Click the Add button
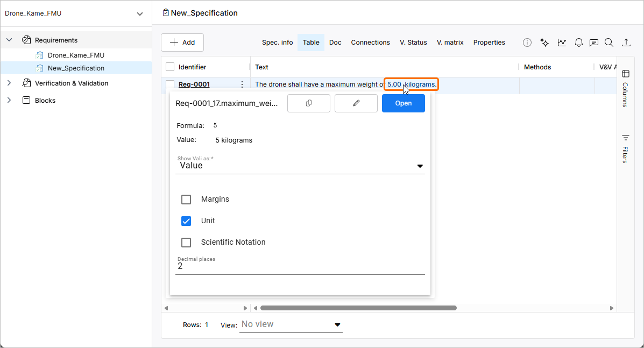The image size is (644, 348). coord(182,42)
